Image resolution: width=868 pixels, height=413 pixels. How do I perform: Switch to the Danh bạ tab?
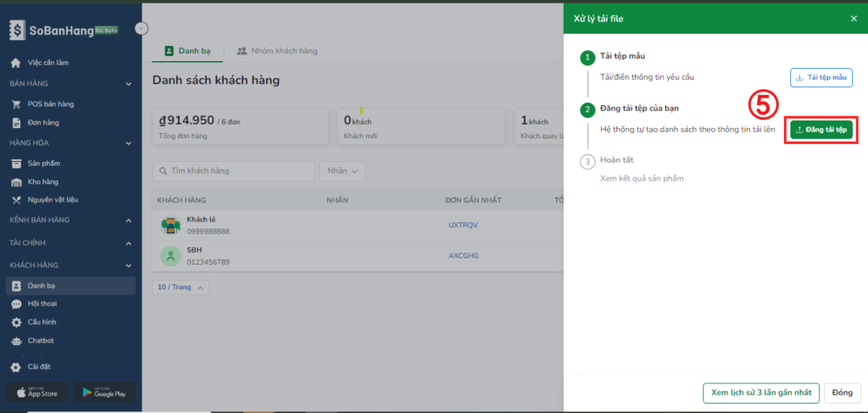[x=187, y=51]
